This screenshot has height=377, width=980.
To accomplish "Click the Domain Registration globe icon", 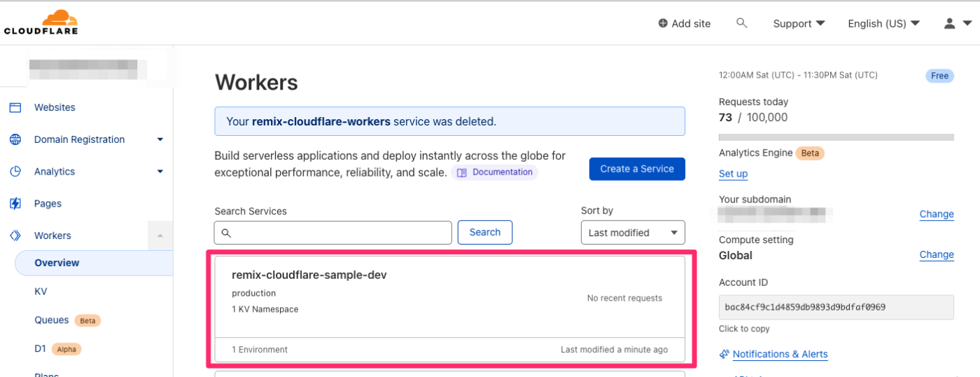I will pyautogui.click(x=15, y=139).
